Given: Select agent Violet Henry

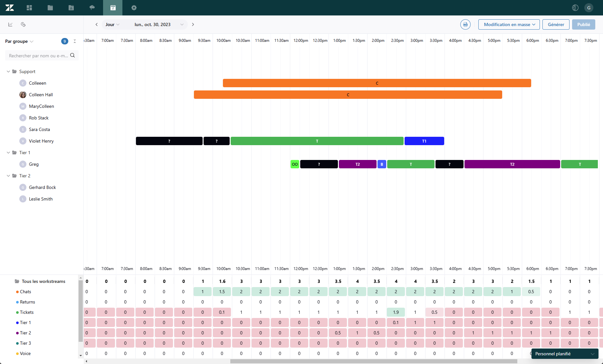Looking at the screenshot, I should click(x=41, y=141).
